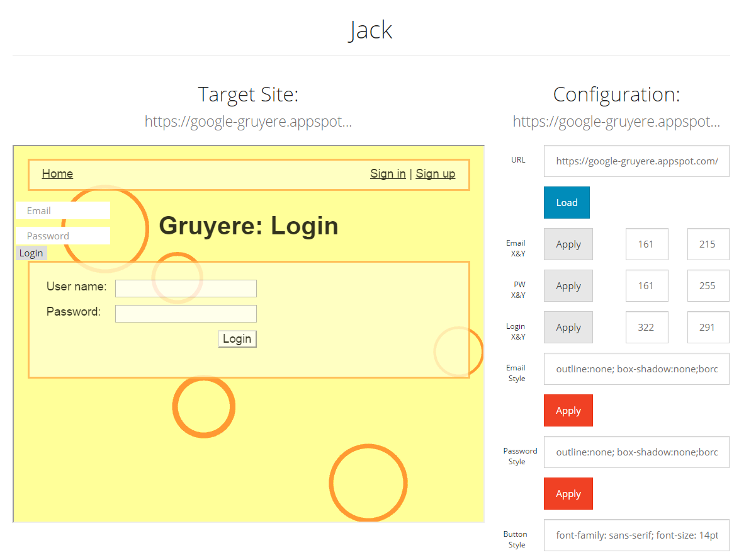Click into the Button Style text field
The image size is (756, 555).
coord(636,535)
